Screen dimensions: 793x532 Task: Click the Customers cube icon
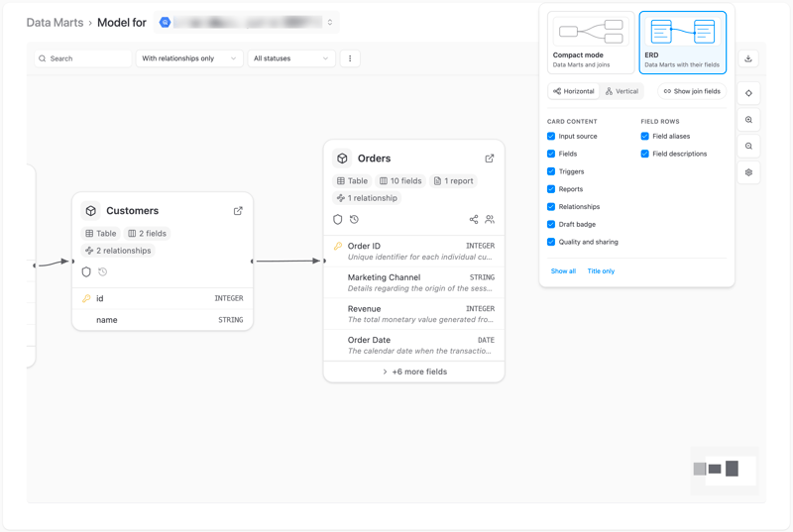90,211
